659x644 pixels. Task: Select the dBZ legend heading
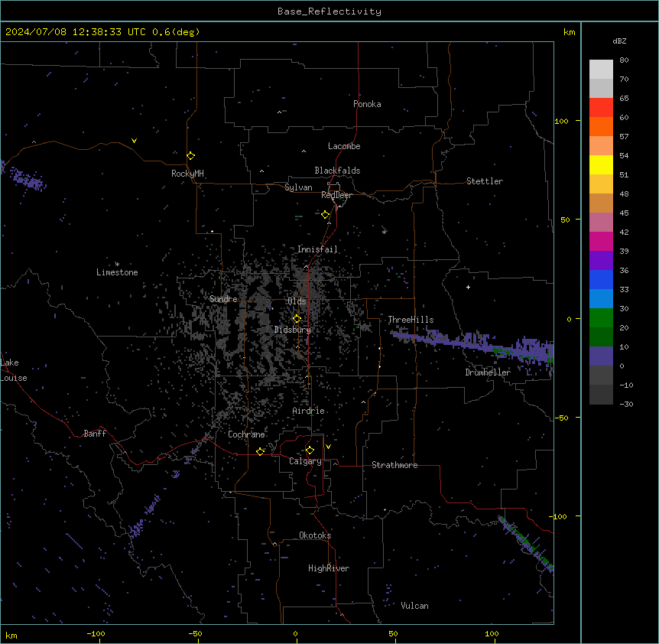tap(619, 41)
